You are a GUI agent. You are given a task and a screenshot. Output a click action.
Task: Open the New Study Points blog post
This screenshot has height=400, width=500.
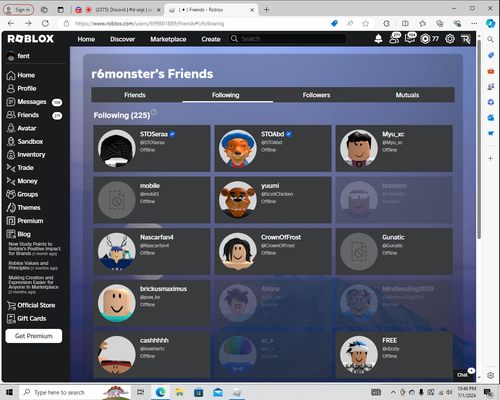tap(34, 249)
